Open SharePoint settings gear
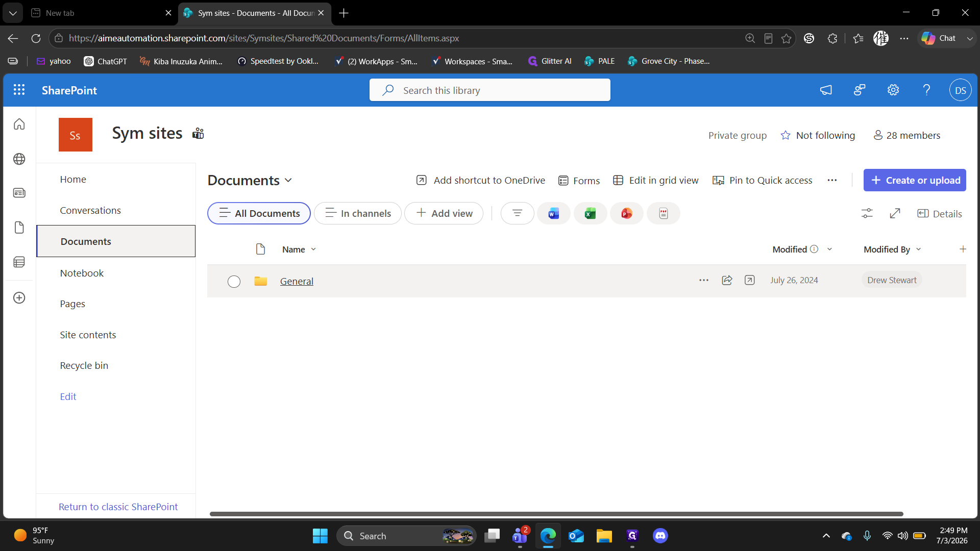The height and width of the screenshot is (551, 980). point(893,90)
